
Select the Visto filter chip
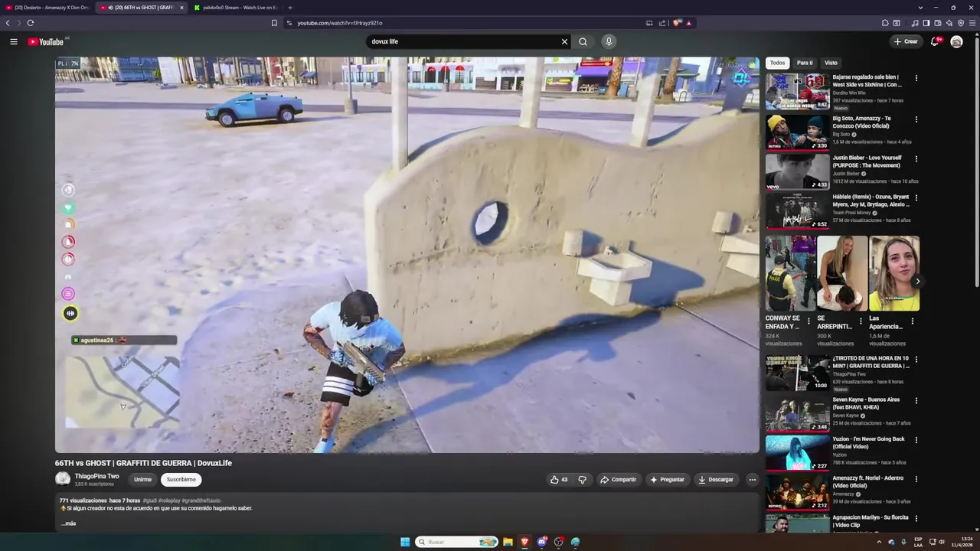click(831, 63)
